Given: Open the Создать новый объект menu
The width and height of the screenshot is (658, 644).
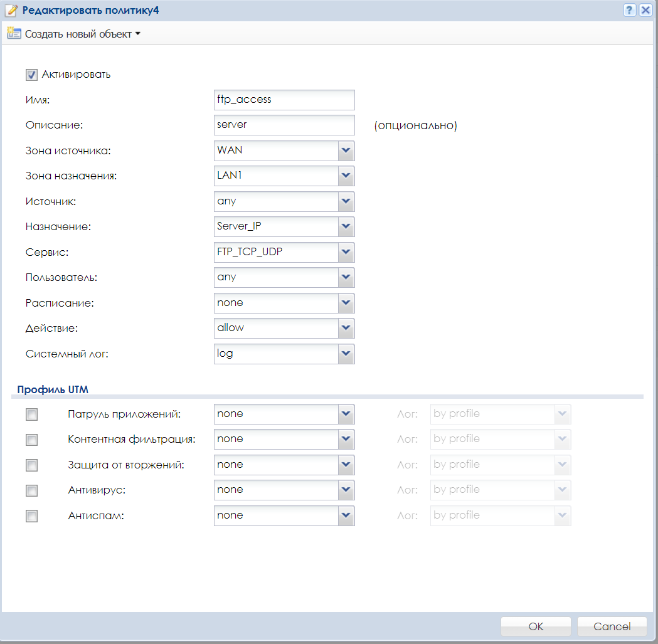Looking at the screenshot, I should (82, 34).
